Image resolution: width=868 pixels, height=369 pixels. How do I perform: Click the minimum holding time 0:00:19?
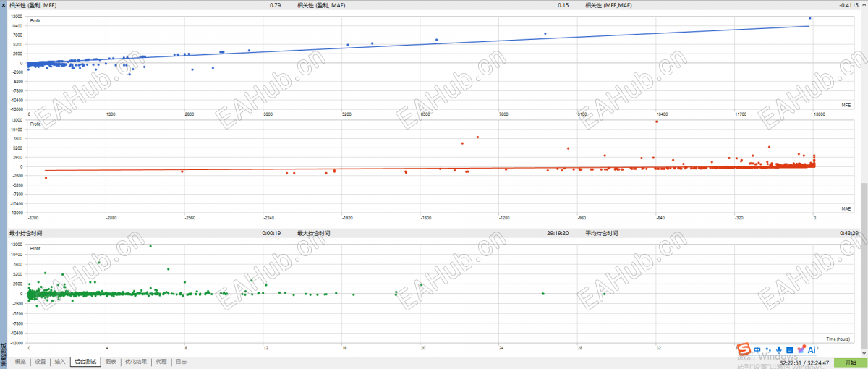tap(272, 234)
